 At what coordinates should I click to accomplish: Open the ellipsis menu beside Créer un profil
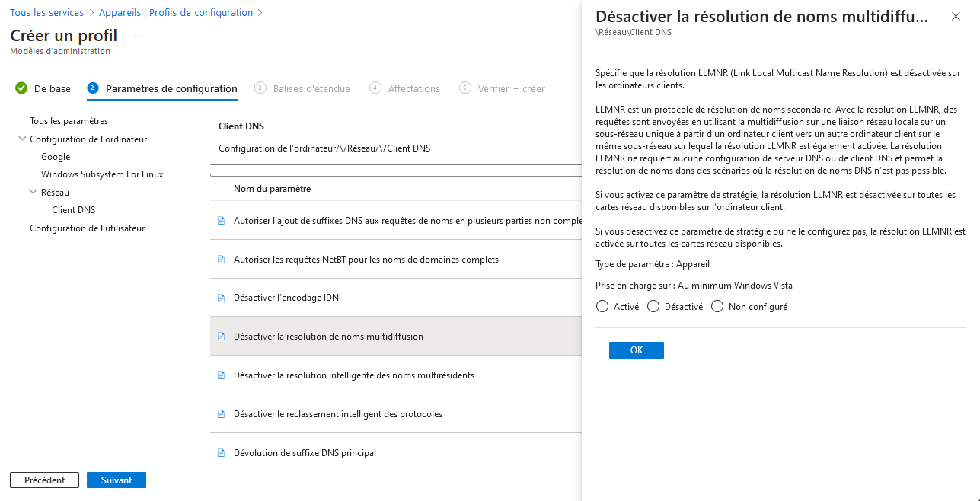tap(139, 36)
